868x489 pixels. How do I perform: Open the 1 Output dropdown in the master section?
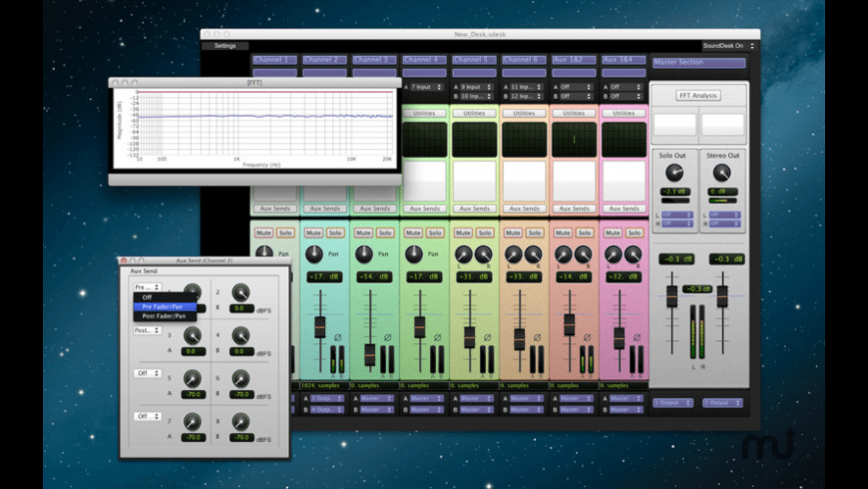click(672, 403)
